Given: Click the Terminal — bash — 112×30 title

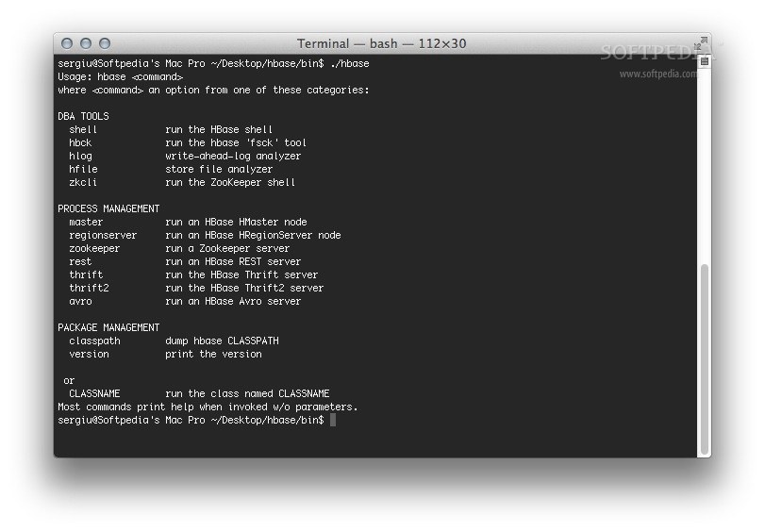Looking at the screenshot, I should (x=381, y=43).
